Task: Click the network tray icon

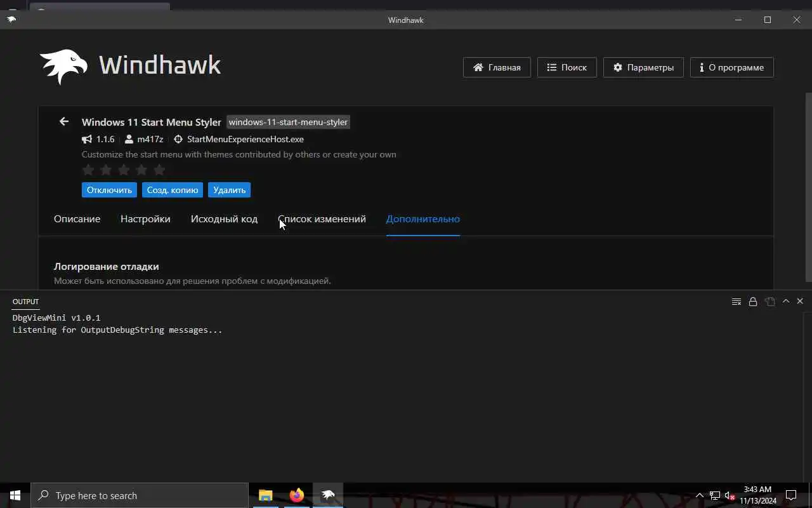Action: click(x=715, y=495)
